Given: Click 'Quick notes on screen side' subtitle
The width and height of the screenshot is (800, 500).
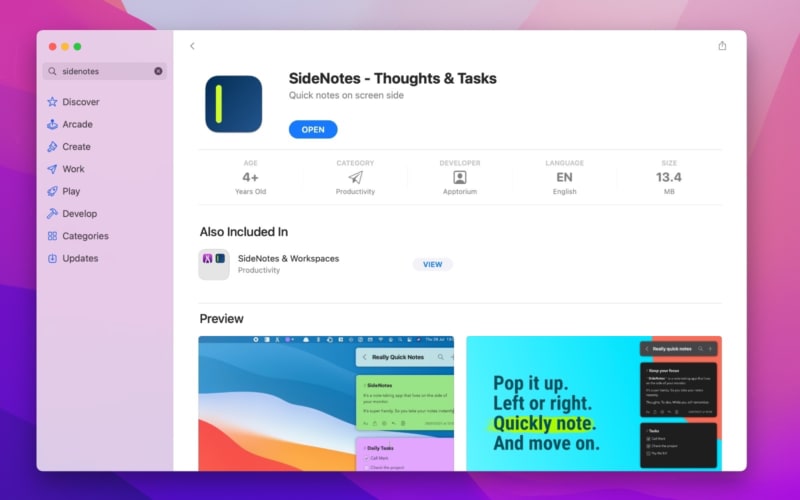Looking at the screenshot, I should 346,95.
